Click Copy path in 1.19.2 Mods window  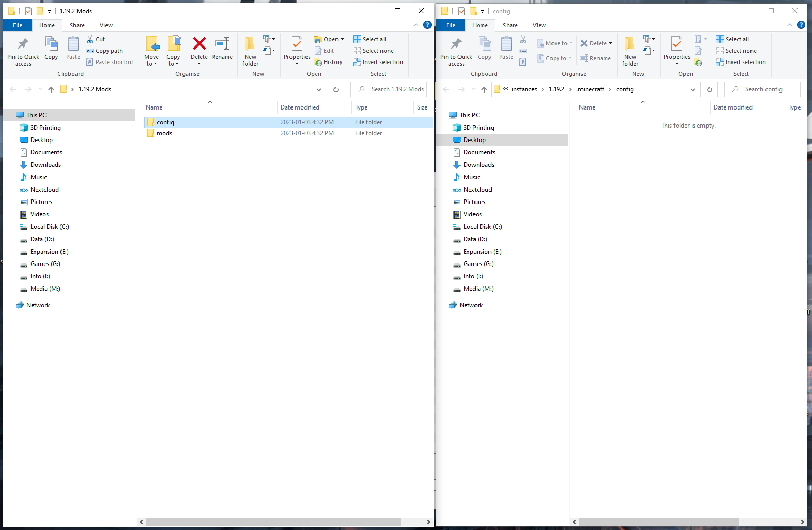pyautogui.click(x=104, y=51)
